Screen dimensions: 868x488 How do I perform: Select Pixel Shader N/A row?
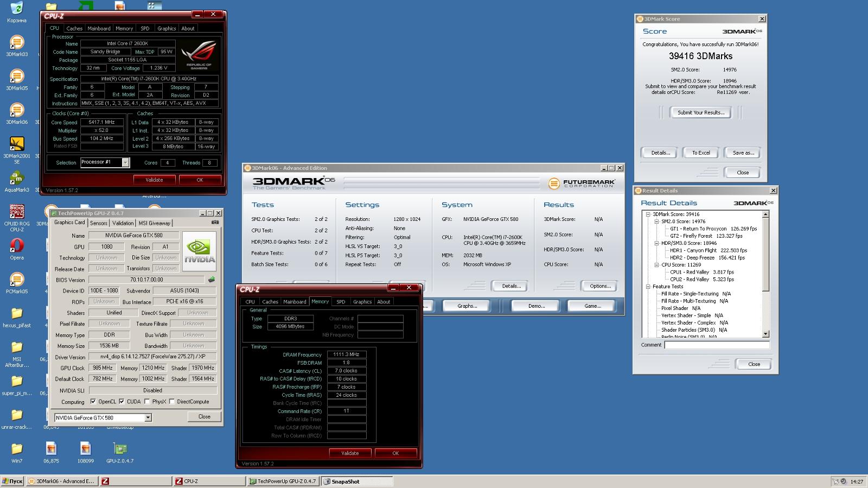click(681, 308)
